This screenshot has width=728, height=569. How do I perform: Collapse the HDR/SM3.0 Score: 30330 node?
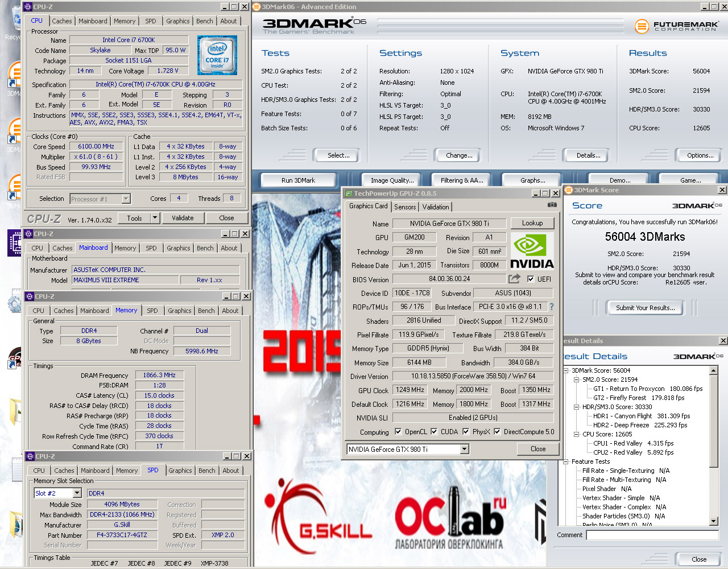(x=577, y=407)
